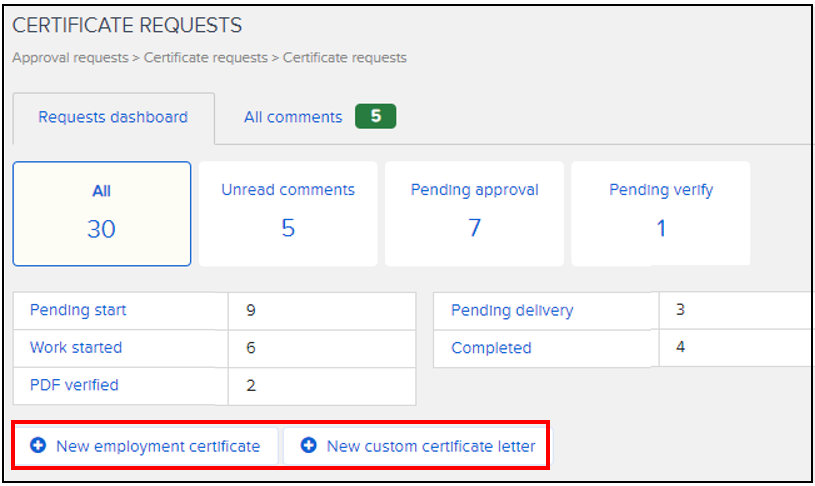Click the plus icon beside New custom certificate letter
815x486 pixels.
click(x=309, y=446)
